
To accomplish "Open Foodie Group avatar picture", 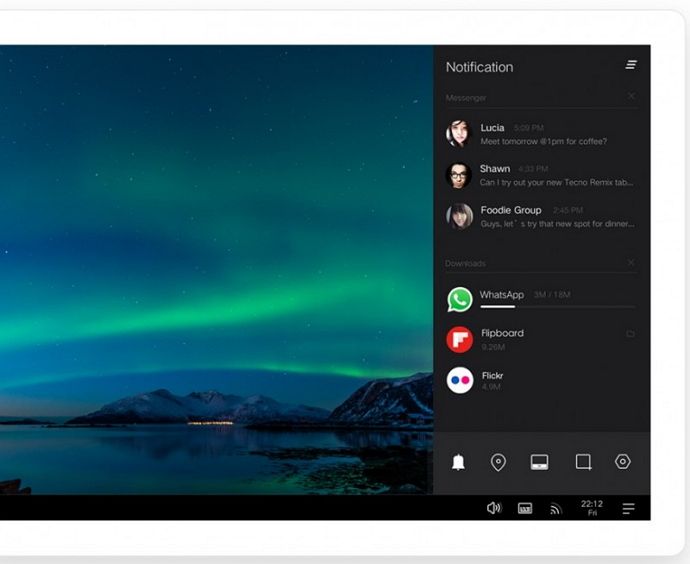I will [459, 216].
